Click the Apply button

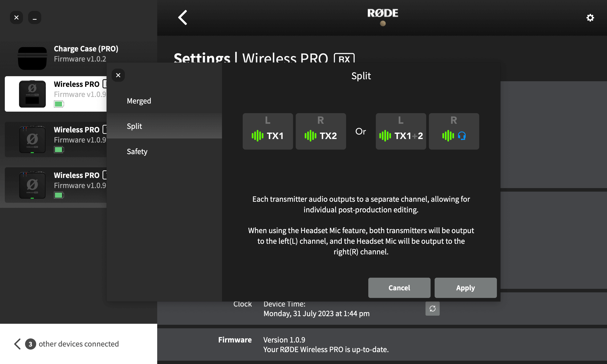point(466,288)
